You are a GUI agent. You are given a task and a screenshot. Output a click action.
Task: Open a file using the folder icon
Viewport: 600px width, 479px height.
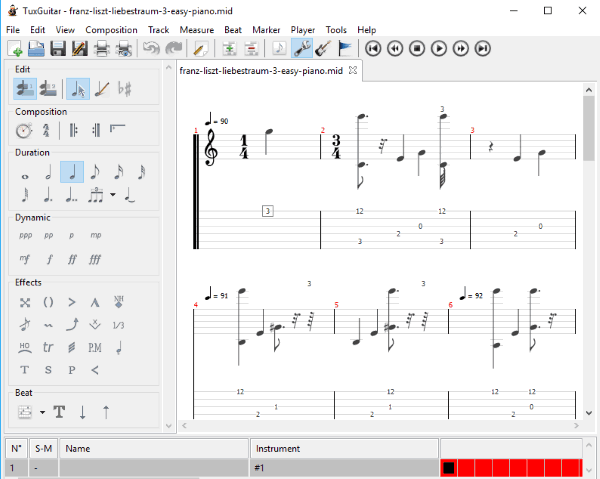point(36,49)
